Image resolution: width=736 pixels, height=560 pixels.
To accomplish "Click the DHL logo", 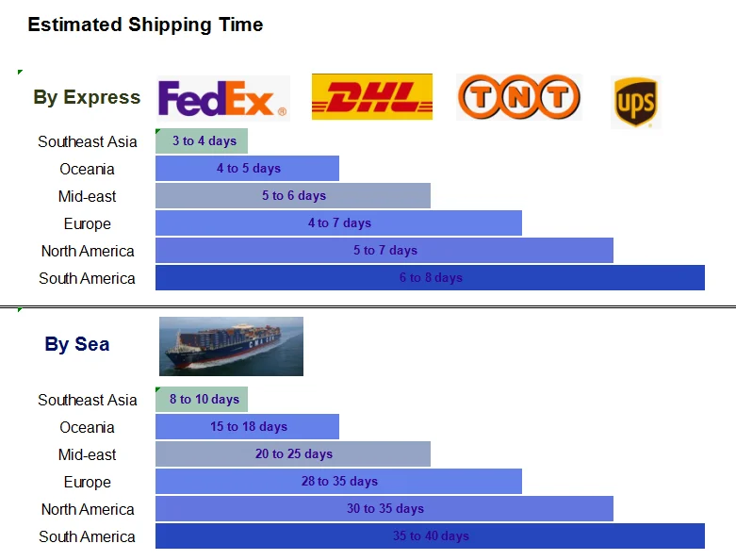I will pyautogui.click(x=371, y=97).
